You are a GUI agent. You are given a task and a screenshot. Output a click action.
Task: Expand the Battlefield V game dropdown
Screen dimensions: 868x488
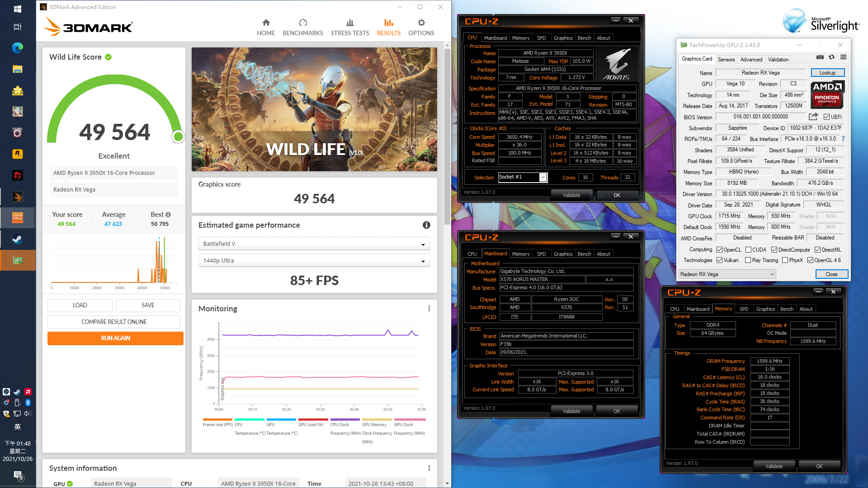coord(314,244)
